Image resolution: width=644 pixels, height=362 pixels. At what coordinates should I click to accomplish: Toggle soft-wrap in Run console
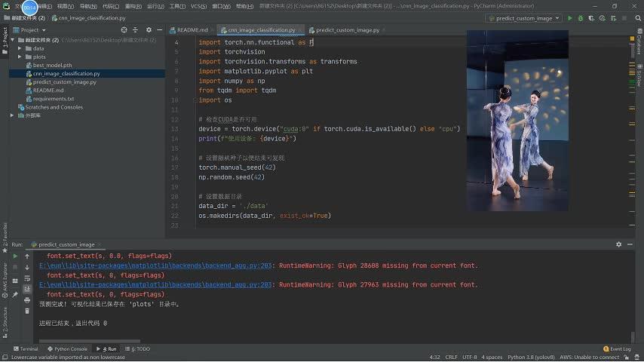(x=27, y=278)
